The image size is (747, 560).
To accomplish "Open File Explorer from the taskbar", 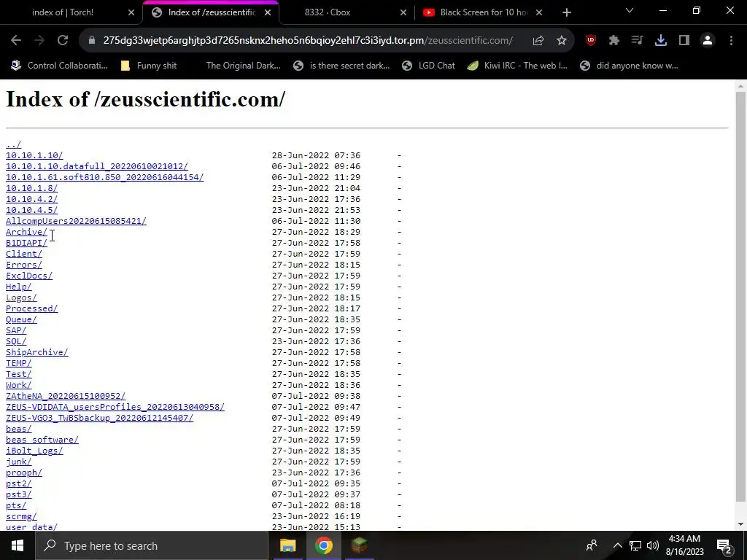I will [x=287, y=545].
